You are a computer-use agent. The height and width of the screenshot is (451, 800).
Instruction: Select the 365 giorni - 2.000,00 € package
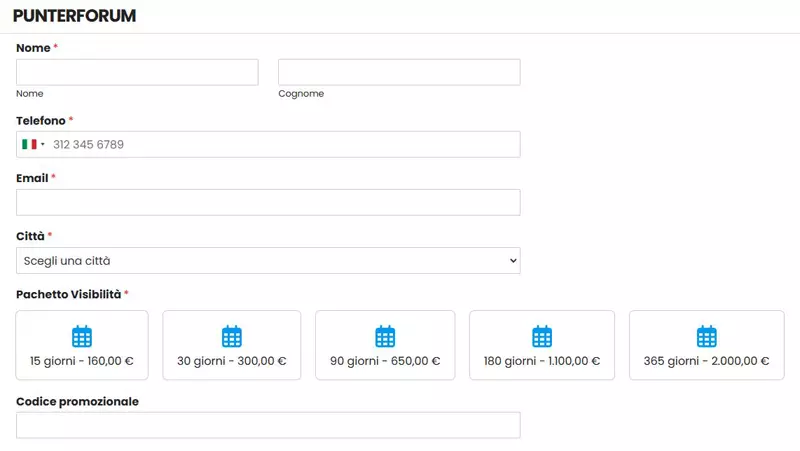[707, 345]
